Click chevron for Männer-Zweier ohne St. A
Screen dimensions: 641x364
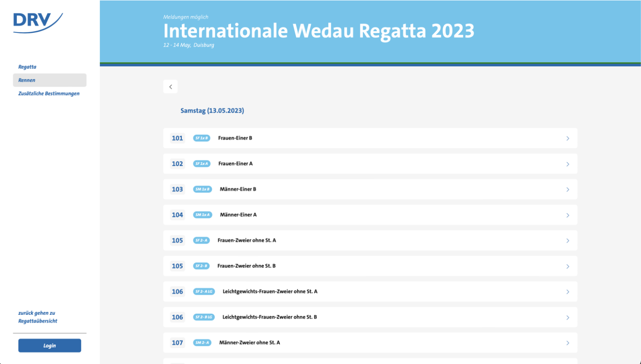point(567,343)
